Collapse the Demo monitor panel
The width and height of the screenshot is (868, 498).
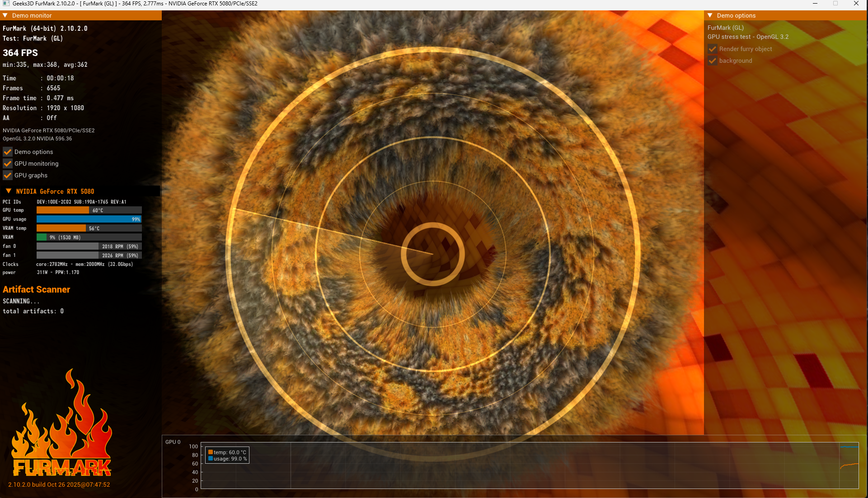(x=5, y=15)
